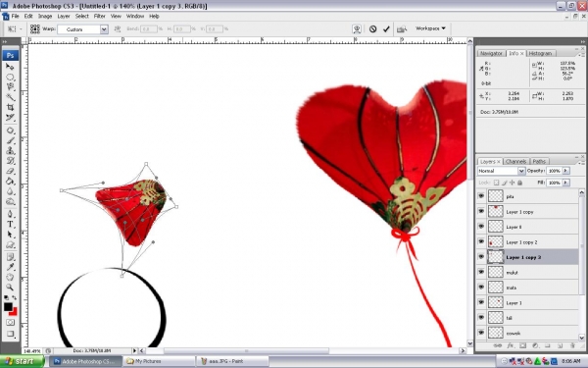Image resolution: width=588 pixels, height=368 pixels.
Task: Select the Blur tool
Action: coord(10,191)
